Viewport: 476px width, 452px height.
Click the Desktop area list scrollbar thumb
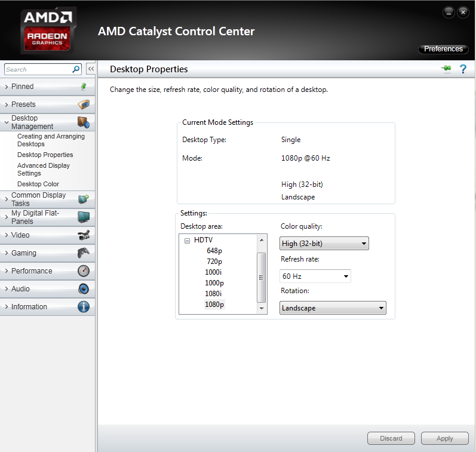pos(262,278)
